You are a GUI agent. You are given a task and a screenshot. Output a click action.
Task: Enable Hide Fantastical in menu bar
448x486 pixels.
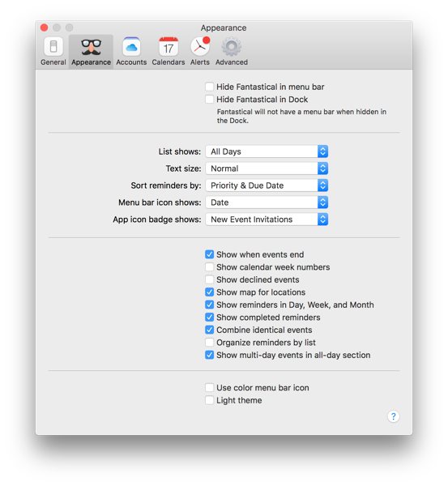click(x=209, y=87)
